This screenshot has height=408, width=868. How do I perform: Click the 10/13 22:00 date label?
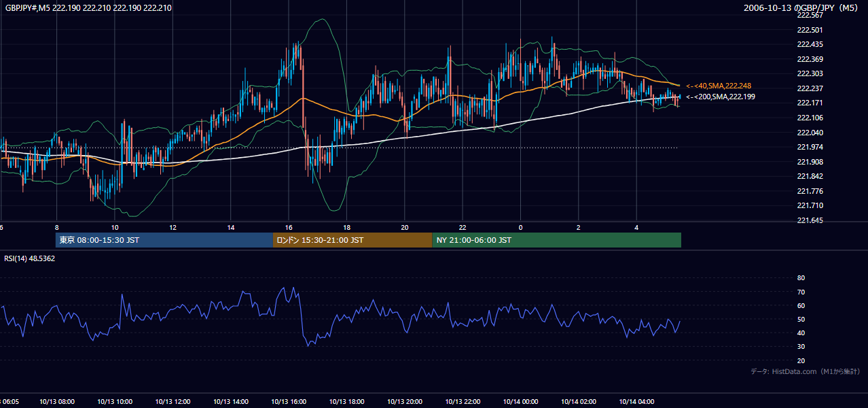(463, 402)
